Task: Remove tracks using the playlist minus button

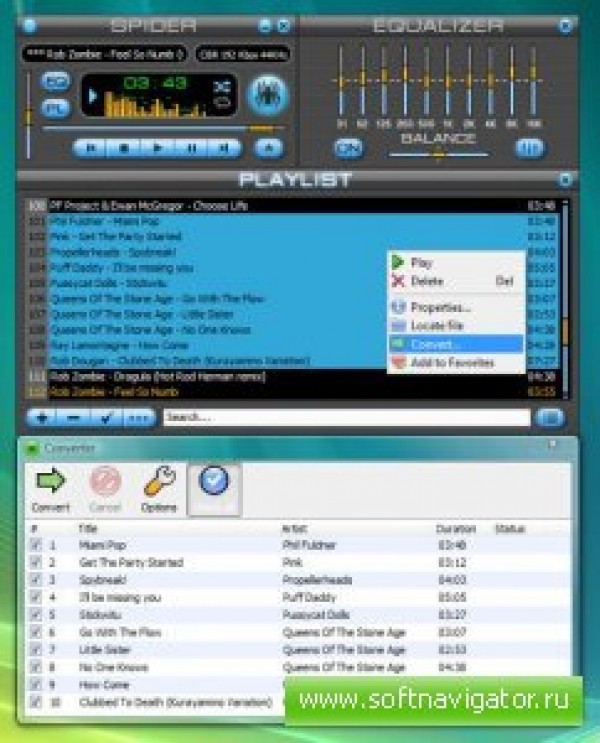Action: coord(73,418)
